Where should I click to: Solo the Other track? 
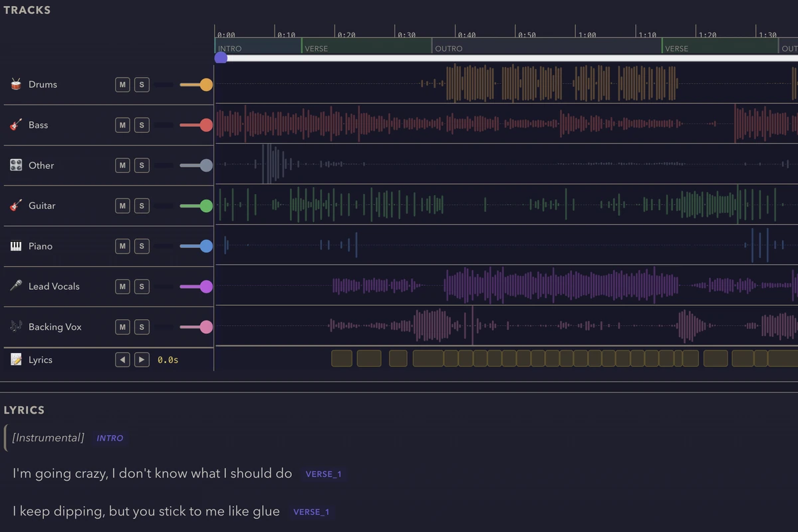coord(142,166)
